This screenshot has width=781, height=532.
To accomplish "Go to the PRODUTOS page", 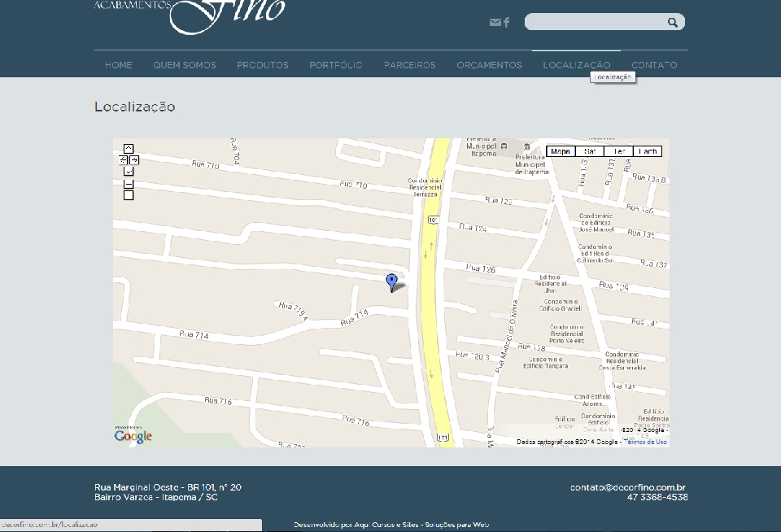I will pyautogui.click(x=262, y=65).
